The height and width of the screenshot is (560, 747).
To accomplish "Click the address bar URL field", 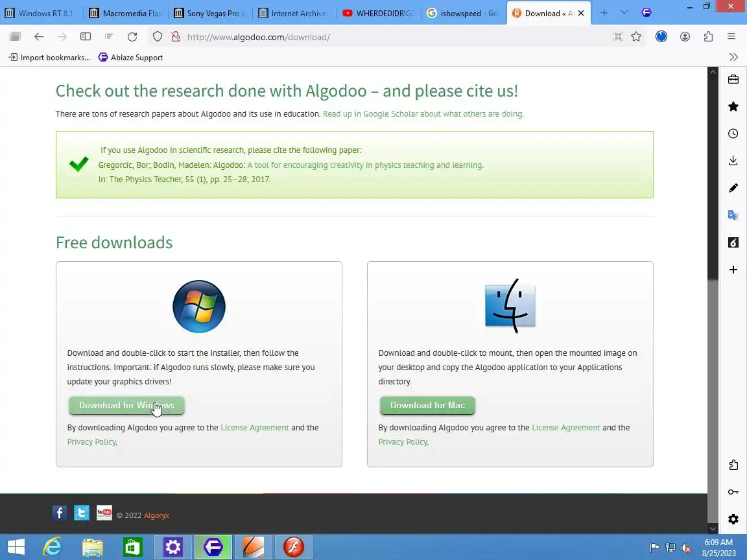I will pos(396,37).
